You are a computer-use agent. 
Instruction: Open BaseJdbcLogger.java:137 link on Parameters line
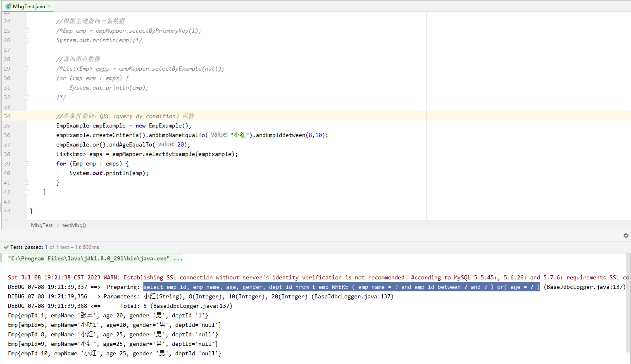click(x=352, y=296)
